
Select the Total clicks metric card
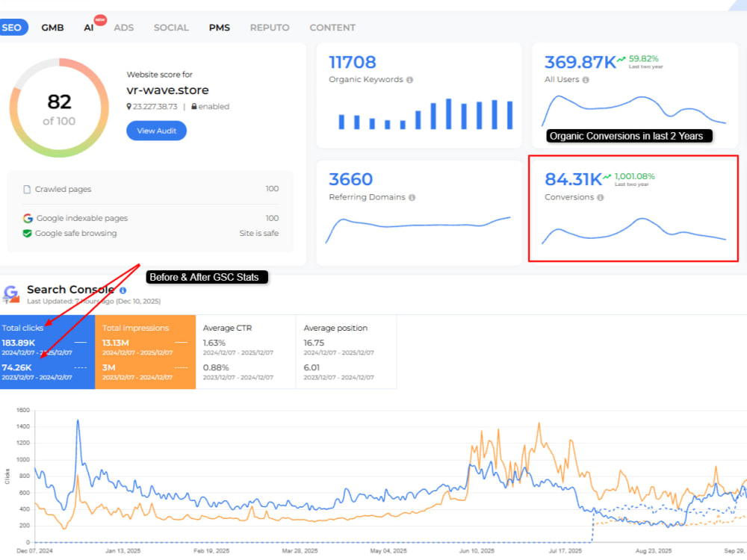(47, 352)
